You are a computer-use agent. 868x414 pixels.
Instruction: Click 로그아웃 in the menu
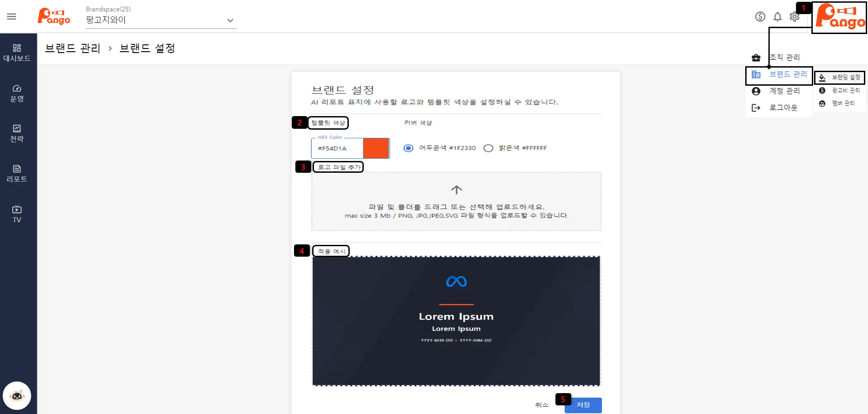click(x=783, y=108)
